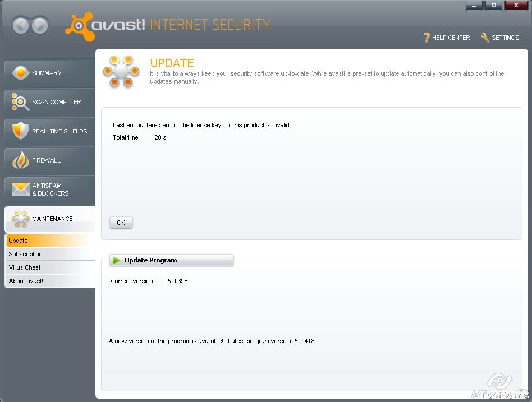
Task: Click the forward navigation arrow
Action: (40, 26)
